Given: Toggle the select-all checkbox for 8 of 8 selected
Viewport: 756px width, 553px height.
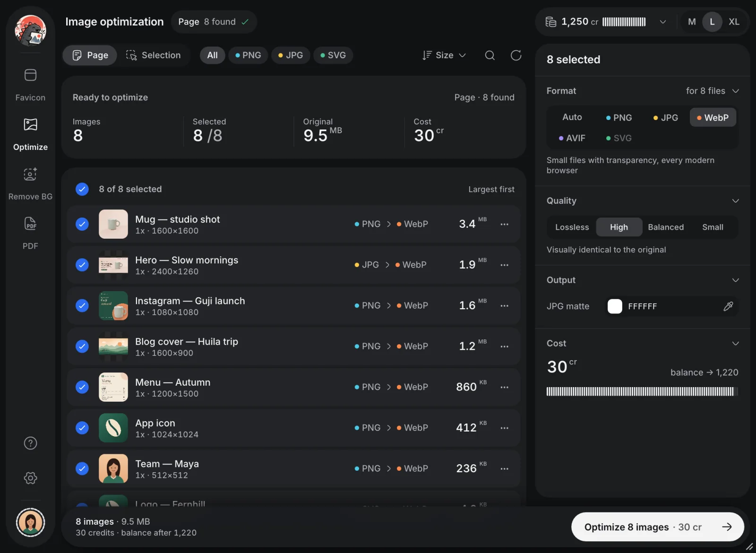Looking at the screenshot, I should coord(82,189).
